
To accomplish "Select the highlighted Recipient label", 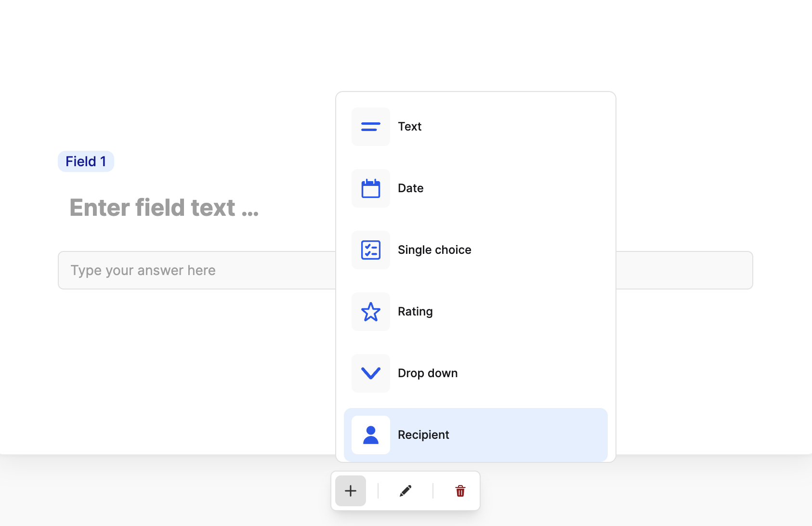I will point(423,435).
